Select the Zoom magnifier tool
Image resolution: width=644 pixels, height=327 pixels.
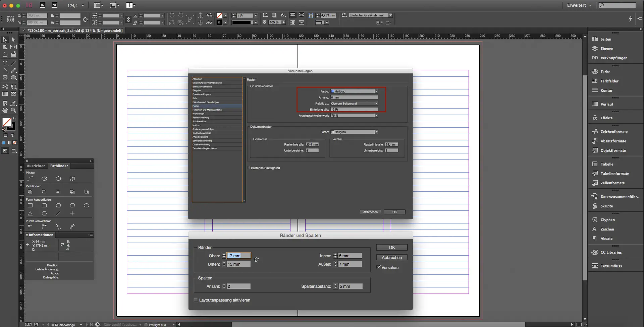pyautogui.click(x=13, y=110)
